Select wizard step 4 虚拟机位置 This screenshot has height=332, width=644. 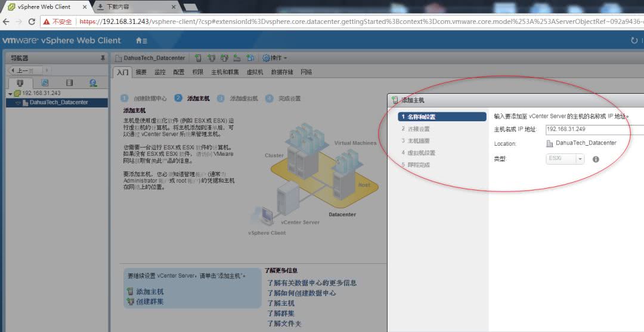418,153
